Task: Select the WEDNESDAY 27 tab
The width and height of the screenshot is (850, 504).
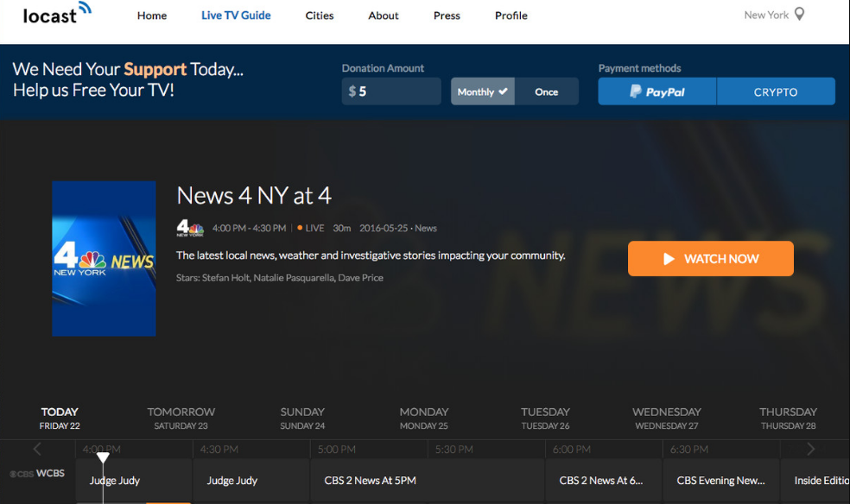Action: (x=667, y=419)
